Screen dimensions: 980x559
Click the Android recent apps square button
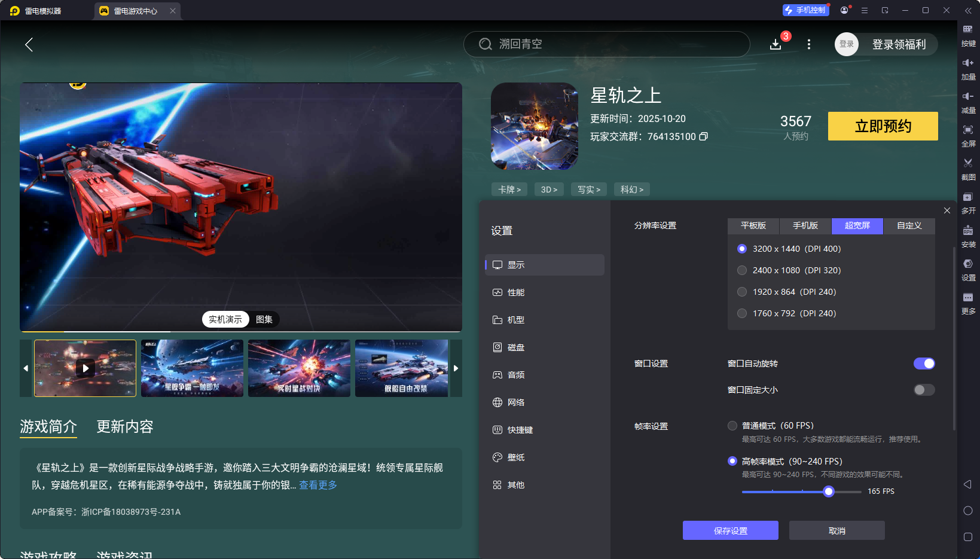pyautogui.click(x=968, y=537)
